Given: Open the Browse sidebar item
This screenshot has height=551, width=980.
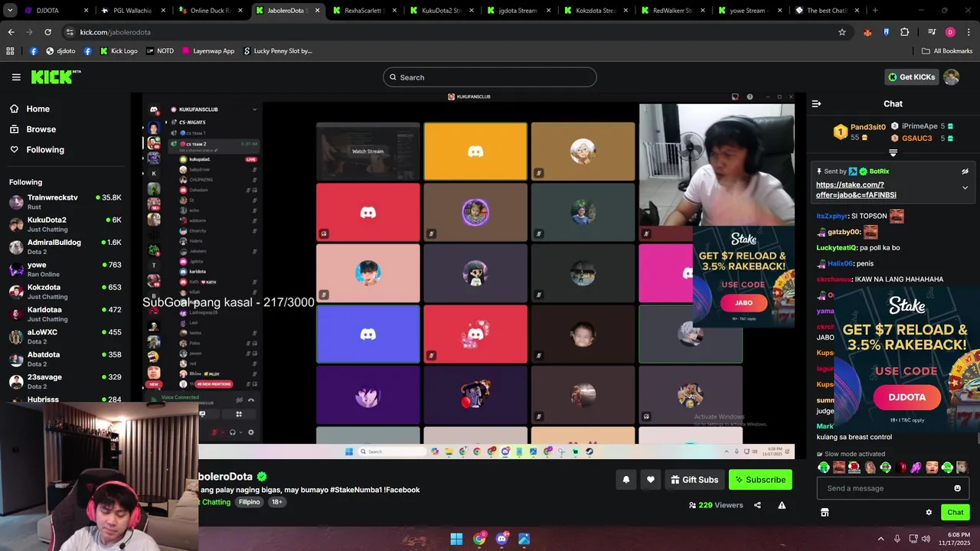Looking at the screenshot, I should pos(41,129).
